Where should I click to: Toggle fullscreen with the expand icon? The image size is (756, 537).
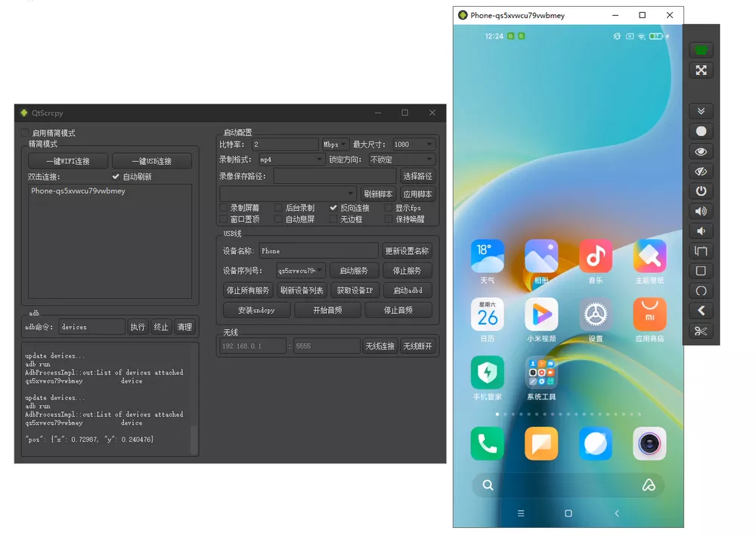coord(701,70)
